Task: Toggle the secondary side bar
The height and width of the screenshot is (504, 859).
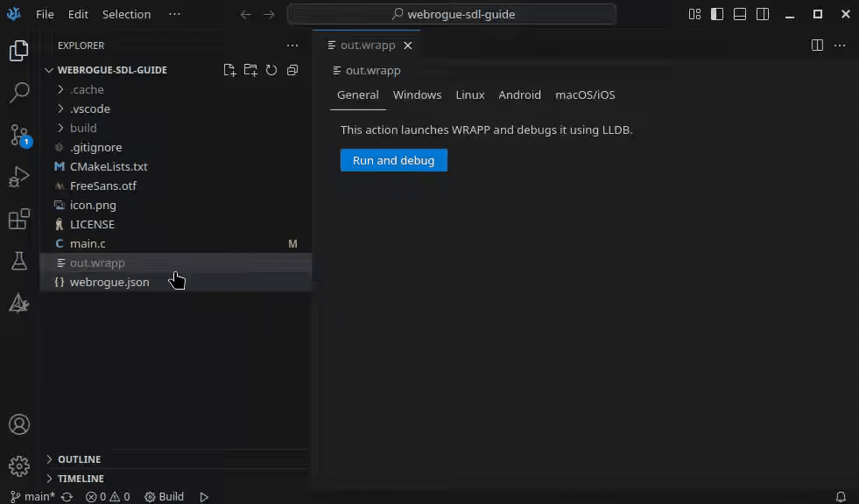Action: [763, 14]
